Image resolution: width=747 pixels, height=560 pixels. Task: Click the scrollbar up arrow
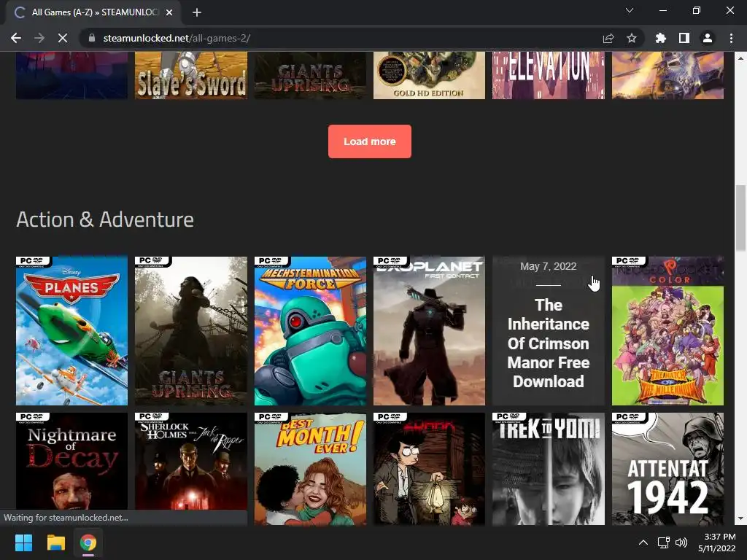click(x=740, y=58)
